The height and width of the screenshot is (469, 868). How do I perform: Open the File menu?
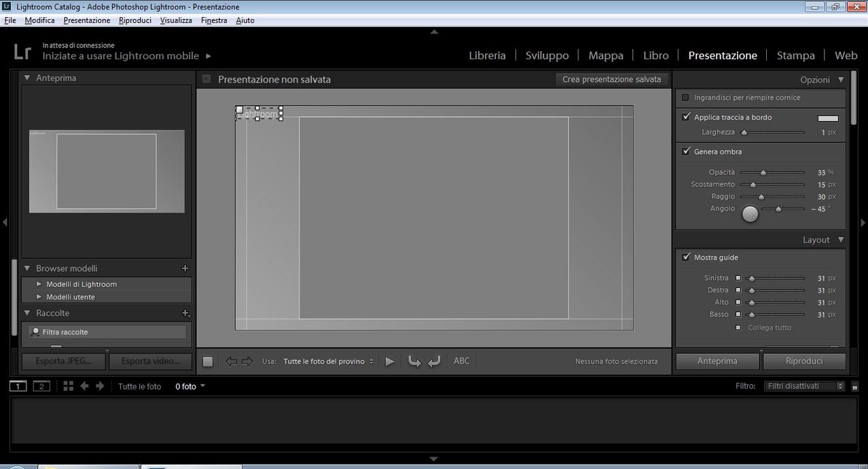click(x=10, y=20)
